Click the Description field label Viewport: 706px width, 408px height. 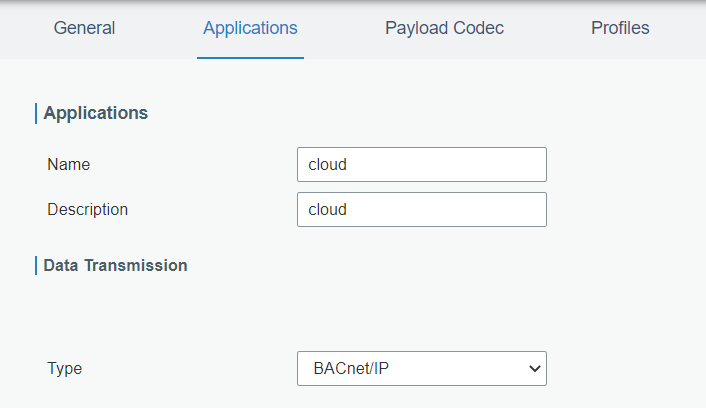[87, 210]
